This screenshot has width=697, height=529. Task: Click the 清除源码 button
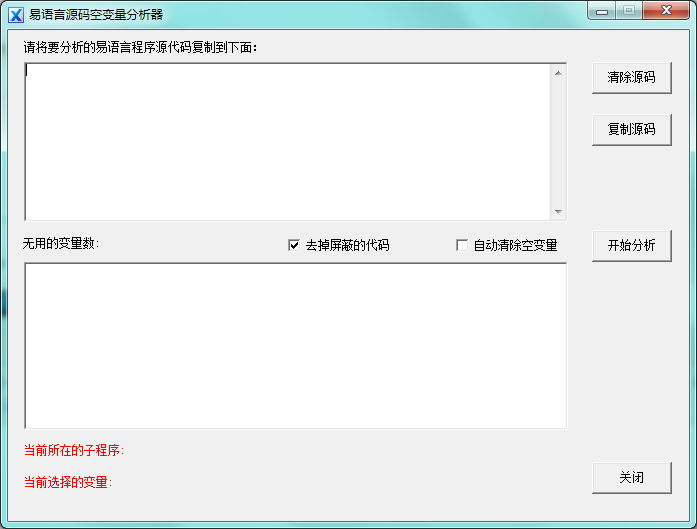coord(631,78)
